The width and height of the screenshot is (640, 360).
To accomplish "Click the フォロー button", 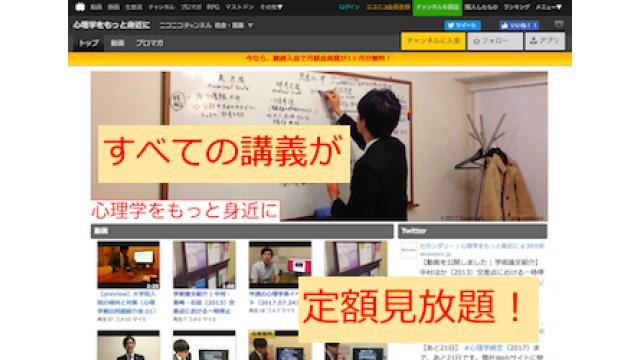I will coord(495,41).
